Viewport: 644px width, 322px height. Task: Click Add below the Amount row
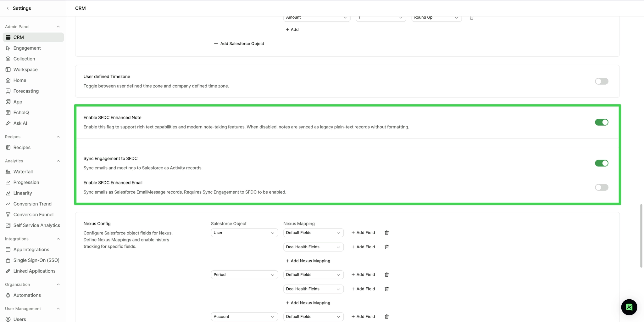tap(292, 29)
